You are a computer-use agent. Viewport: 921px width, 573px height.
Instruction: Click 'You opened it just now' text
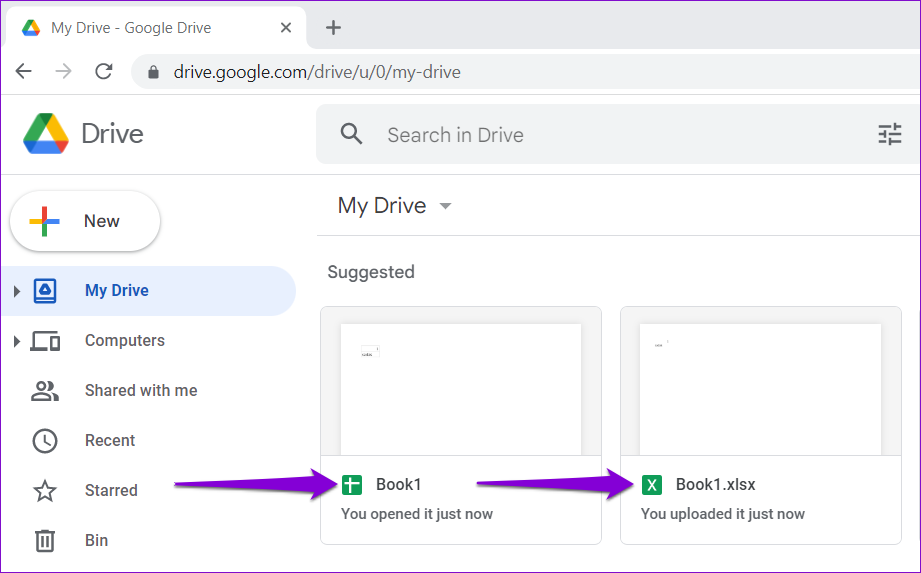click(x=417, y=514)
